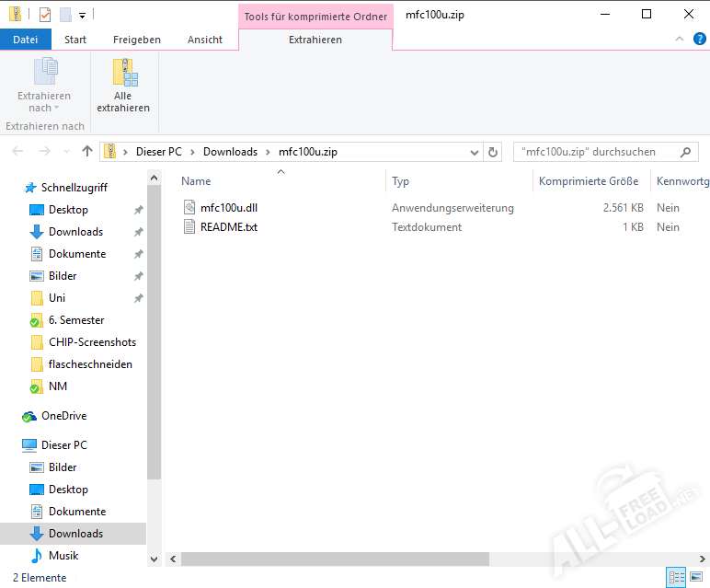Click the up-folder arrow in navigation bar
This screenshot has height=588, width=710.
click(87, 152)
